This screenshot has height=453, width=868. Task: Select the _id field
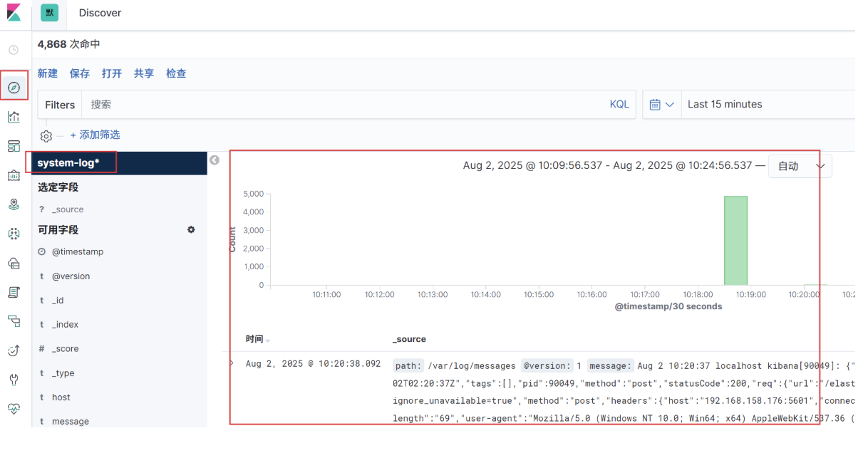coord(58,301)
